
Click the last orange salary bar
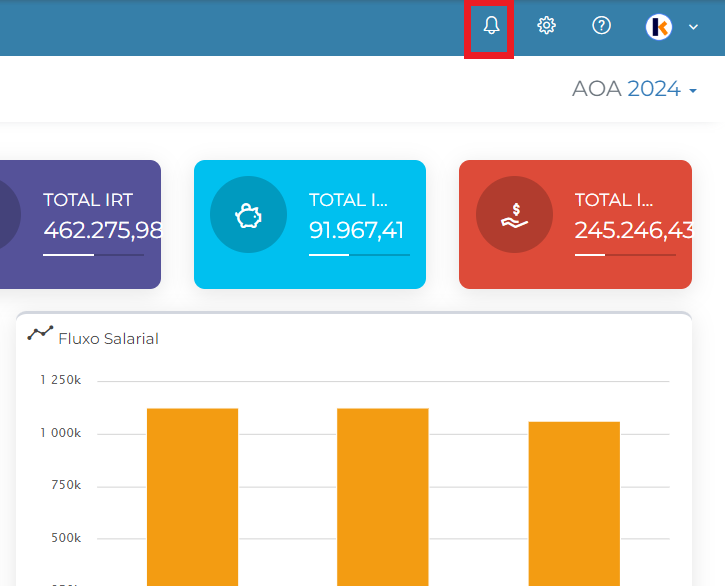pos(574,504)
